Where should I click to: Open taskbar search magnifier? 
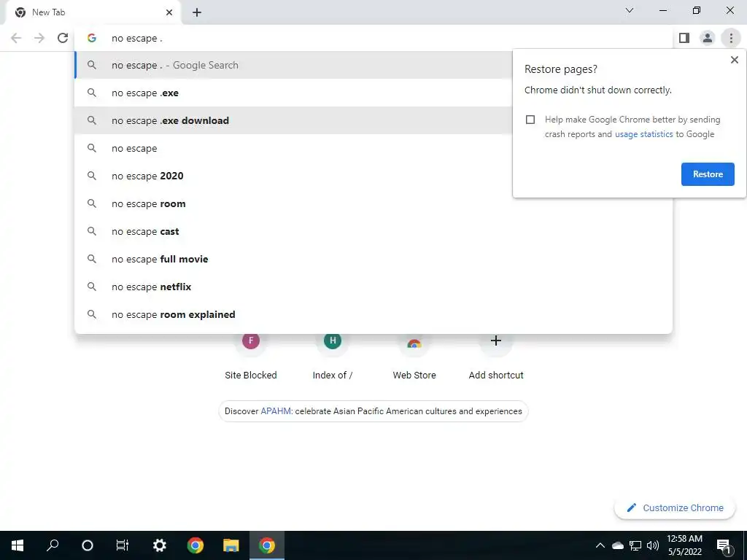click(53, 545)
